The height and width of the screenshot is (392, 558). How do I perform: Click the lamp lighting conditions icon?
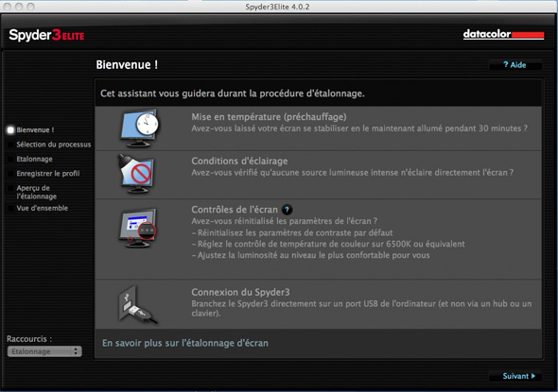[137, 174]
